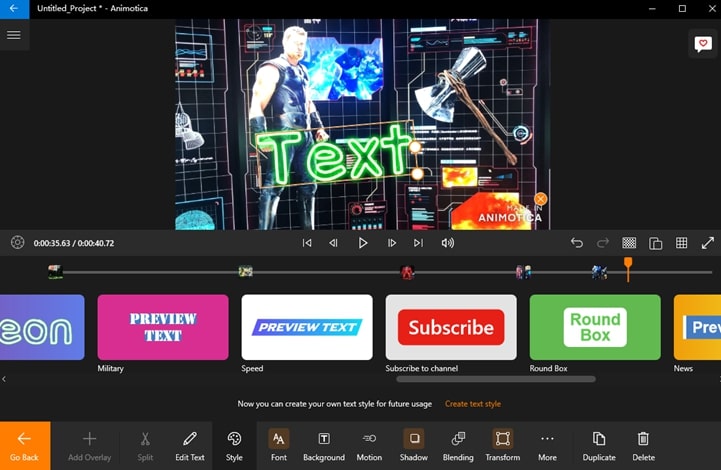
Task: Step forward one frame
Action: point(391,243)
